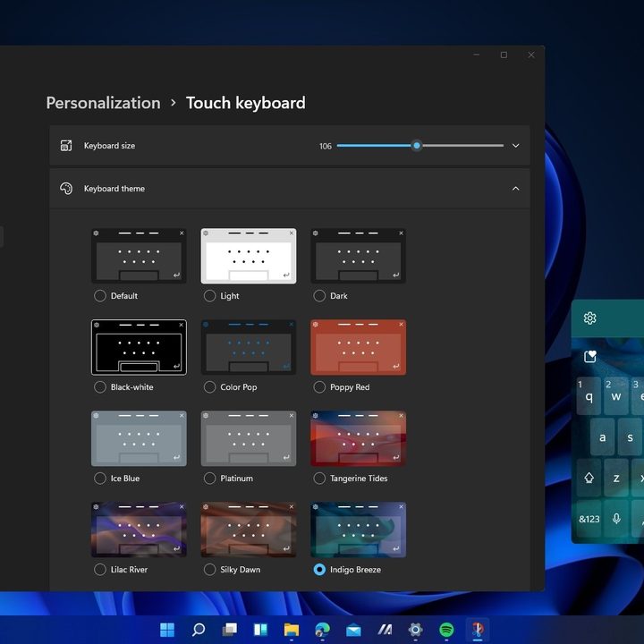Click the Lilac River preview thumbnail
Image resolution: width=644 pixels, height=644 pixels.
[x=139, y=530]
